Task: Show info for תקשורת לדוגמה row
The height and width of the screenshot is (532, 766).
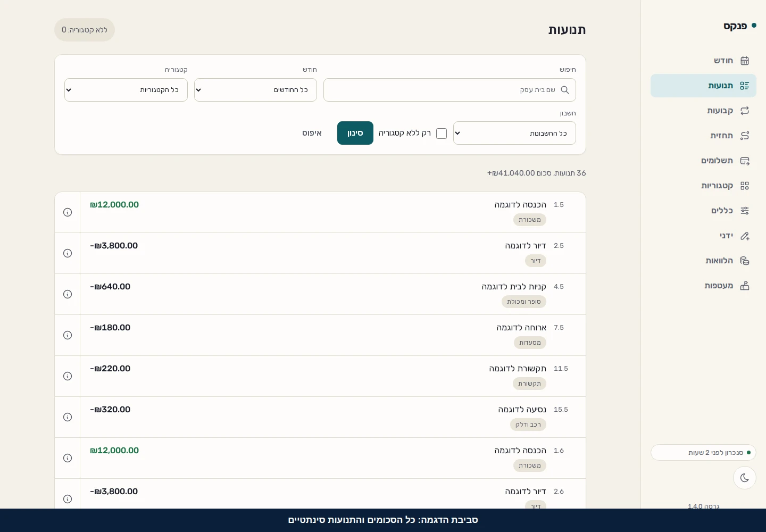Action: (x=68, y=376)
